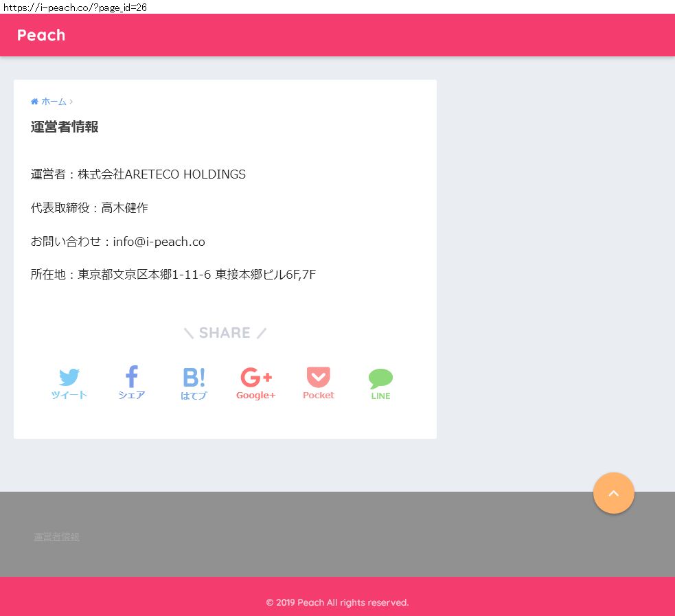
Task: Select the はてブ text label
Action: point(194,396)
